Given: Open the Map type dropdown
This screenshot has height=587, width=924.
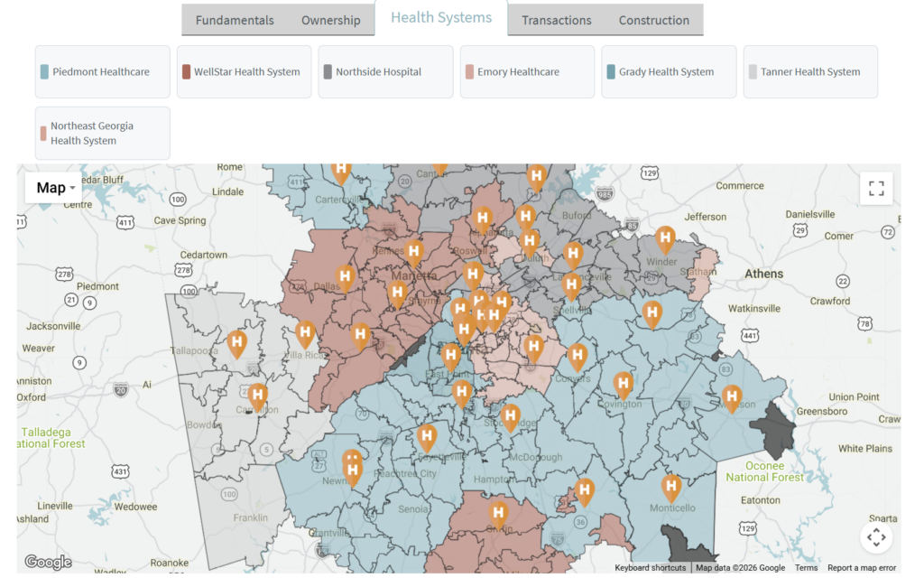Looking at the screenshot, I should pos(54,188).
